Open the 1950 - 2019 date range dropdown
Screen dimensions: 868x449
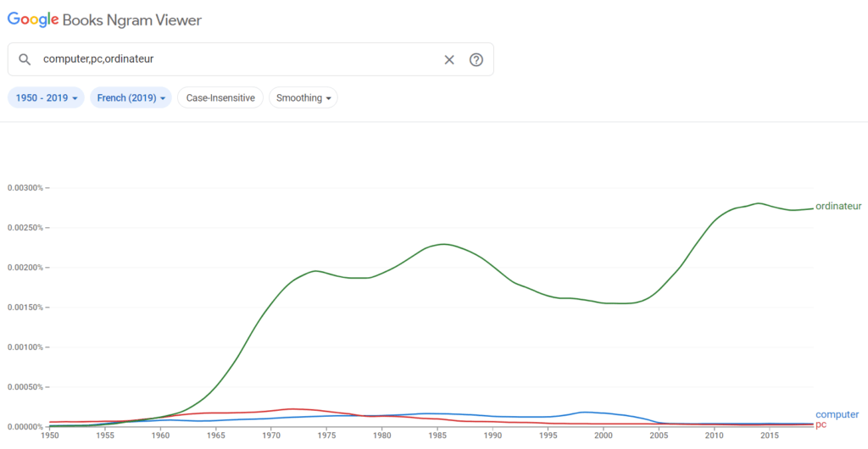pos(46,98)
